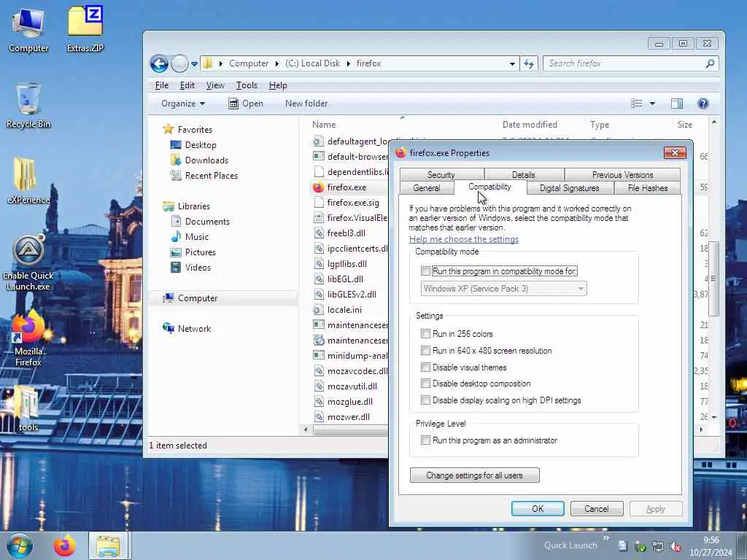
Task: Click the Back arrow in Explorer
Action: 159,63
